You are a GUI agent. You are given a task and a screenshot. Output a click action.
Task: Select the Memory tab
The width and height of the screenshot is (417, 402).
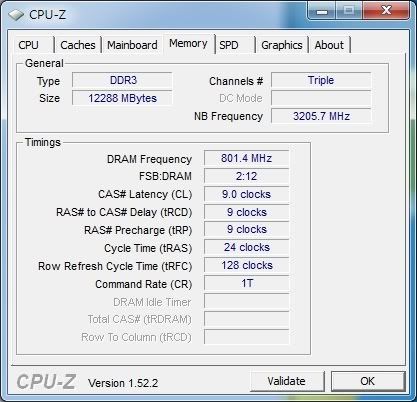(x=188, y=43)
